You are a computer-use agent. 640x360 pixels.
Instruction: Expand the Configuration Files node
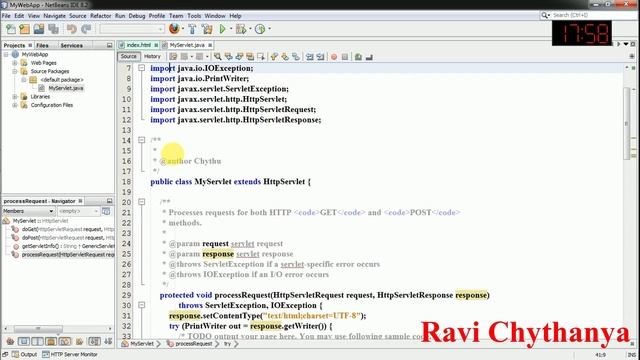click(x=15, y=105)
